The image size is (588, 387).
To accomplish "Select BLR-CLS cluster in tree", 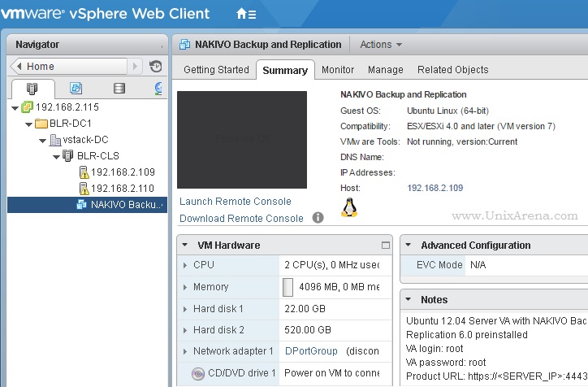I will pyautogui.click(x=98, y=156).
